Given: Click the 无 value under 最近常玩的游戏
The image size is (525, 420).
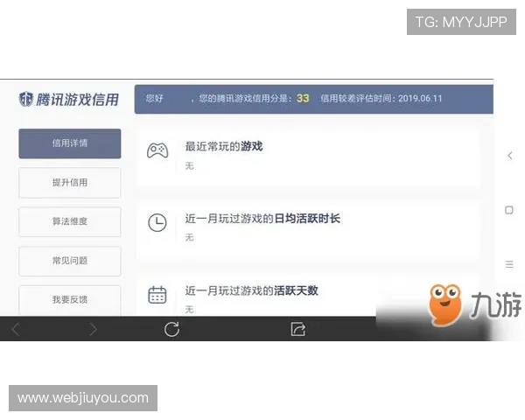Looking at the screenshot, I should coord(190,165).
